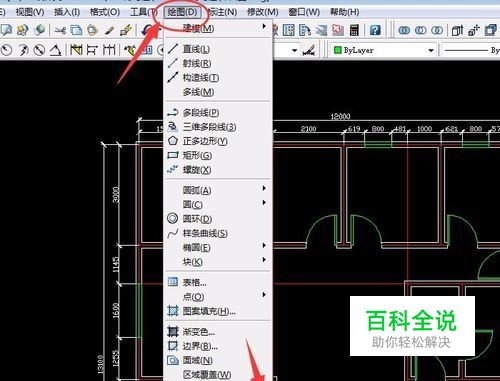Select the Union solid editing icon
This screenshot has height=381, width=500.
[404, 30]
